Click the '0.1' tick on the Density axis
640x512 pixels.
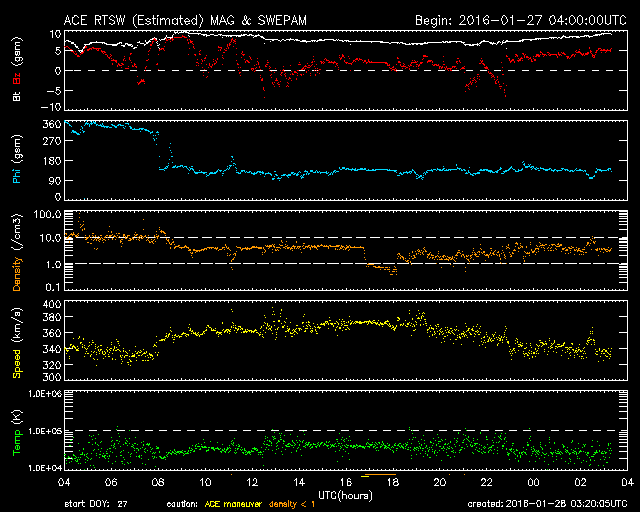tap(53, 287)
